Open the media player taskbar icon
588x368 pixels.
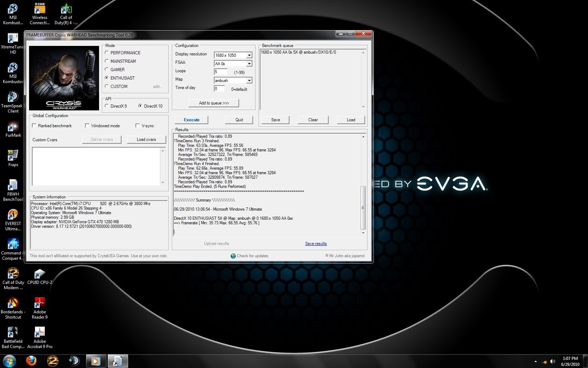coord(96,361)
